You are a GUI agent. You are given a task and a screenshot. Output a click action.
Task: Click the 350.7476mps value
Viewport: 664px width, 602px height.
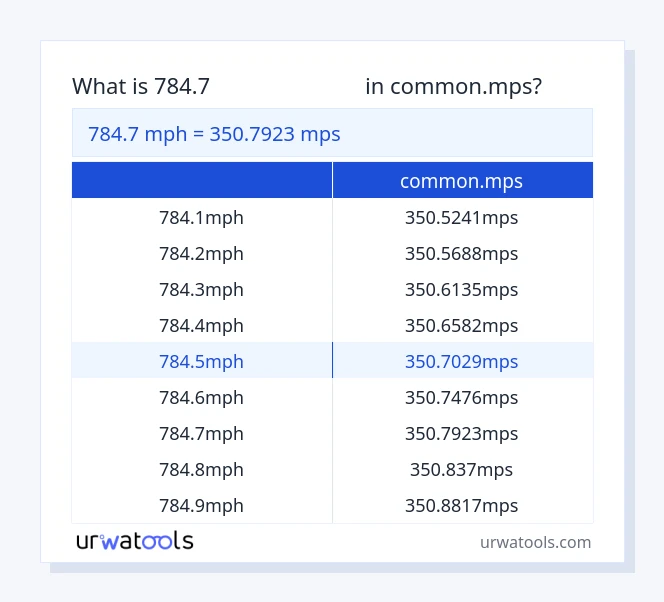pos(461,397)
